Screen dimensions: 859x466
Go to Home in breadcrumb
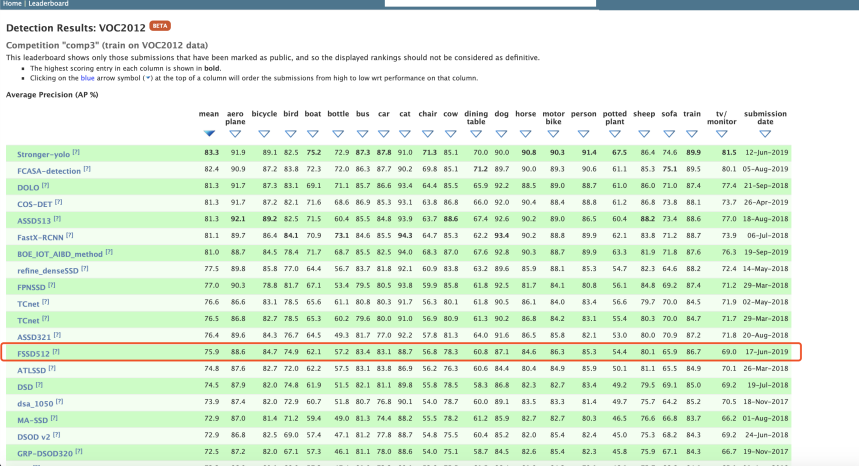[12, 4]
